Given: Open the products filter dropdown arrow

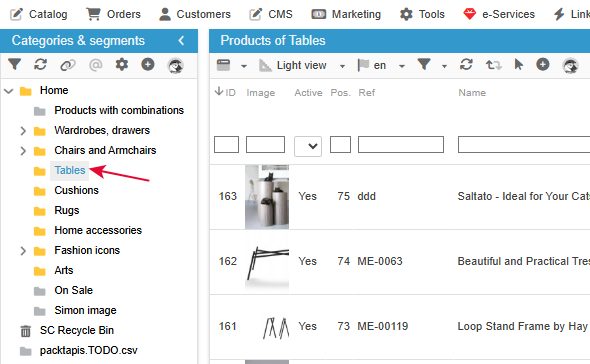Looking at the screenshot, I should tap(444, 66).
